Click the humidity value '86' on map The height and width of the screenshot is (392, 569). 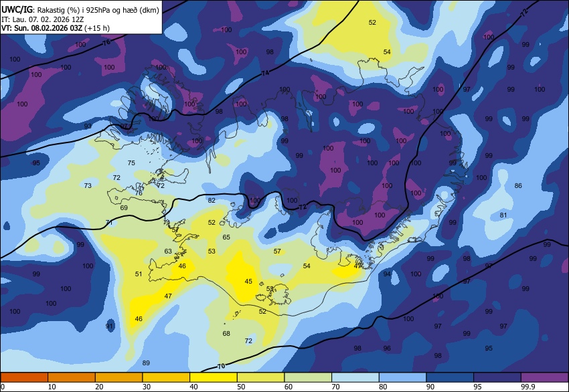(518, 186)
